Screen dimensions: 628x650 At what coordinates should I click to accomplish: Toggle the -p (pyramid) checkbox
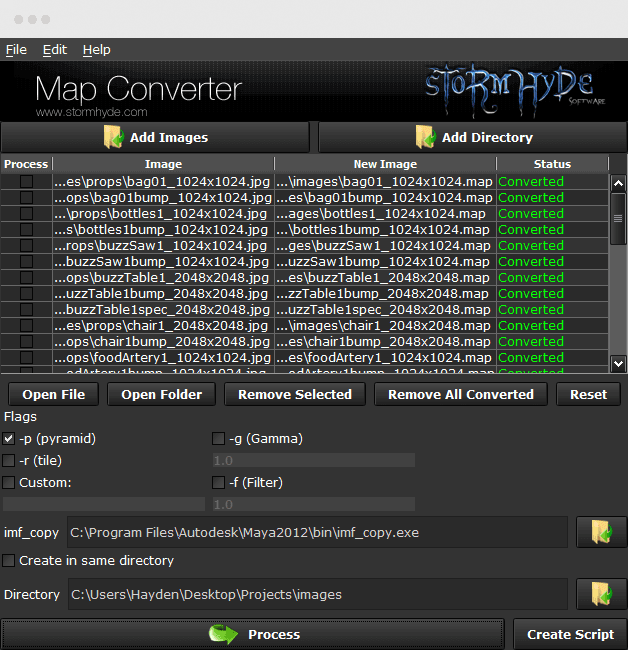[9, 438]
